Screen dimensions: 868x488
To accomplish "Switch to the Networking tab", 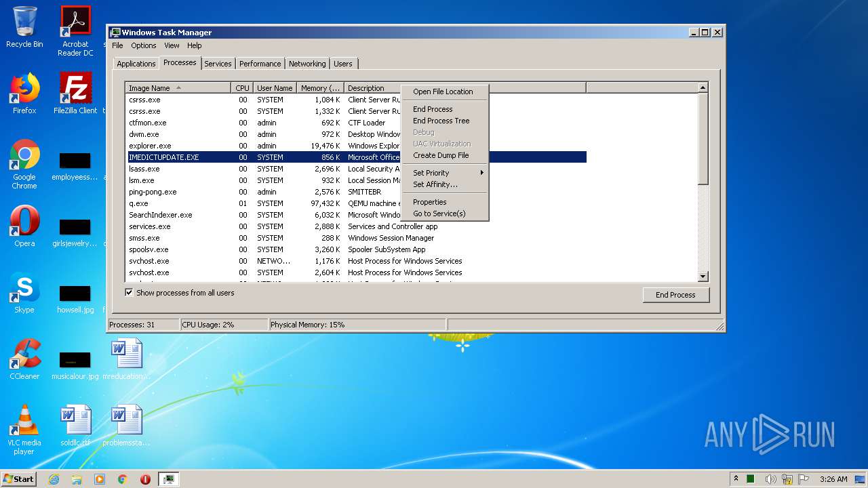I will pos(307,64).
